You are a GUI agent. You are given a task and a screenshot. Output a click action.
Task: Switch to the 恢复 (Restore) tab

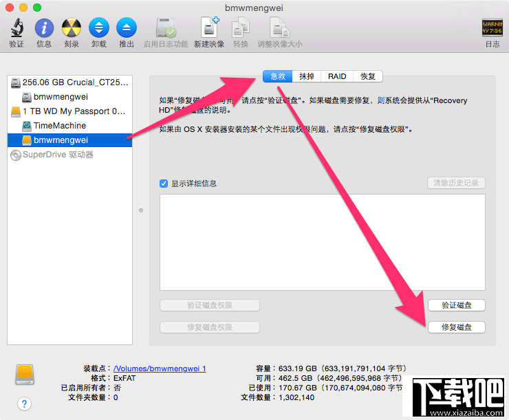[368, 76]
